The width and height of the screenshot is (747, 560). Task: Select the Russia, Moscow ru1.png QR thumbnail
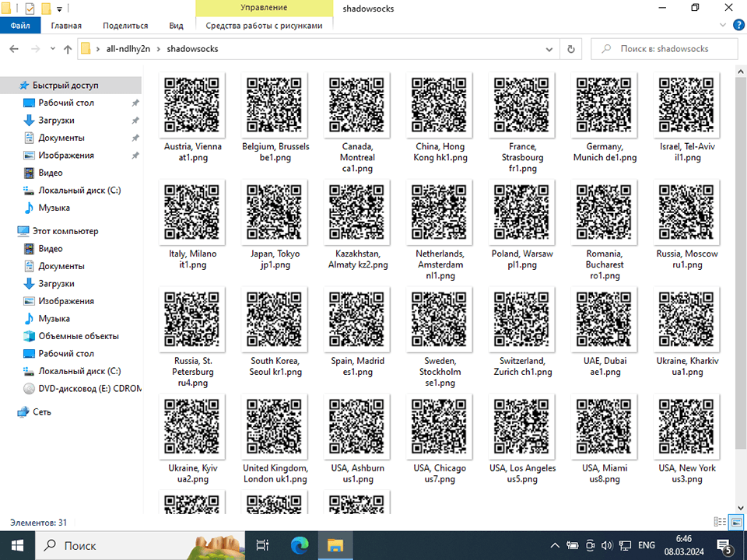(686, 212)
